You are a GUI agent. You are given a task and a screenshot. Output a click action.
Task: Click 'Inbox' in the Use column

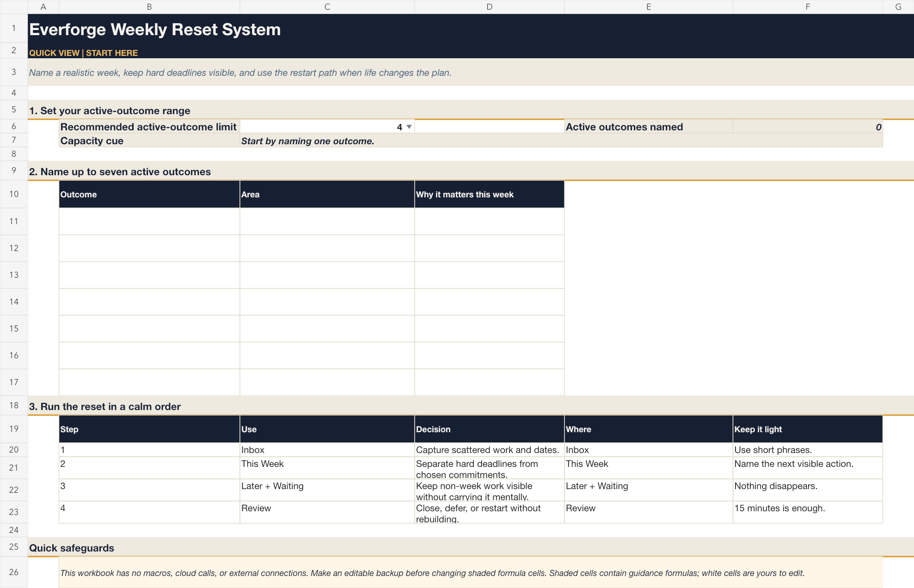[327, 450]
